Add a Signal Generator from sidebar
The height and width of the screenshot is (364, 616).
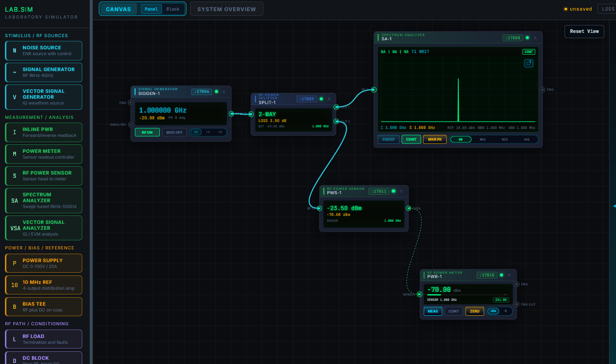pyautogui.click(x=44, y=72)
